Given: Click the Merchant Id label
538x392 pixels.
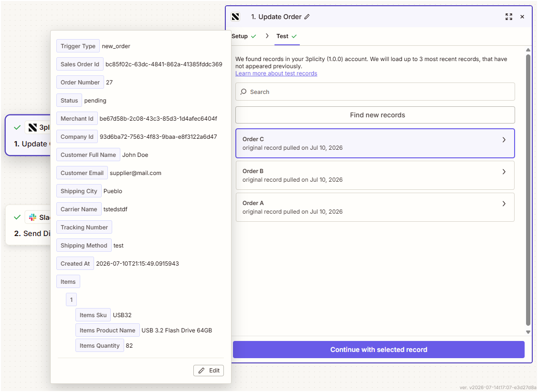Looking at the screenshot, I should [77, 119].
